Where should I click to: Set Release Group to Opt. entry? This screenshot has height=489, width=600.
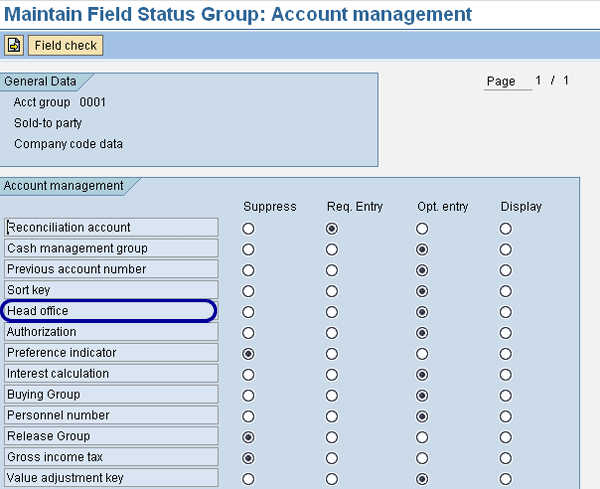click(x=424, y=437)
